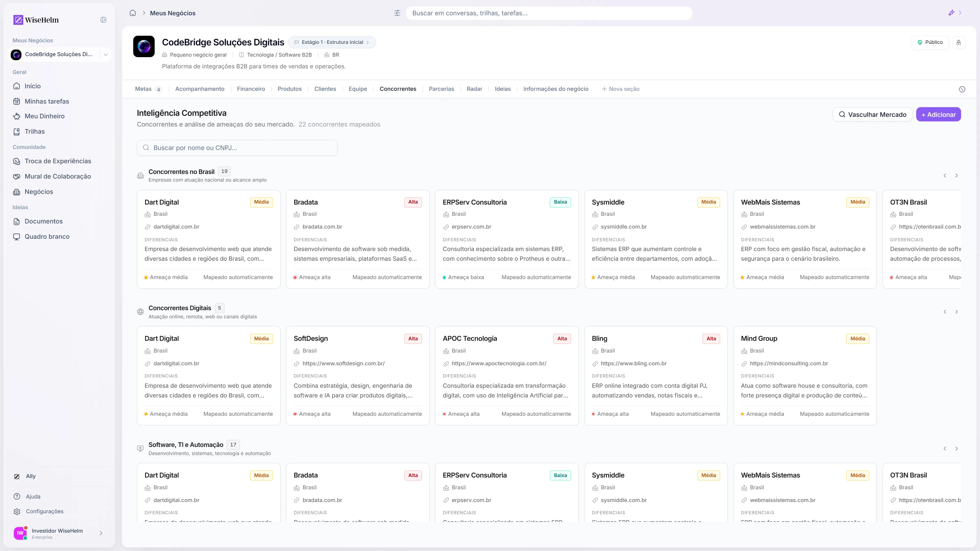The height and width of the screenshot is (551, 980).
Task: Previous page of Concorrentes Digitais
Action: pyautogui.click(x=945, y=312)
